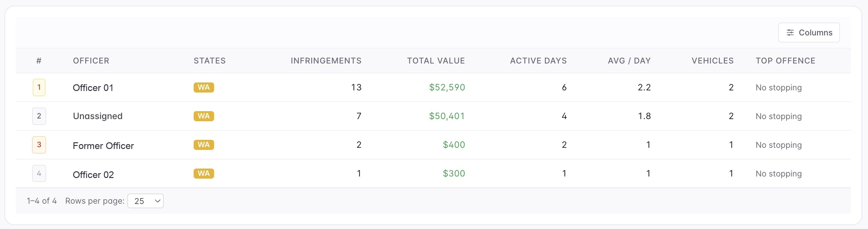Viewport: 868px width, 229px height.
Task: Click the Top Offence column header
Action: 785,61
